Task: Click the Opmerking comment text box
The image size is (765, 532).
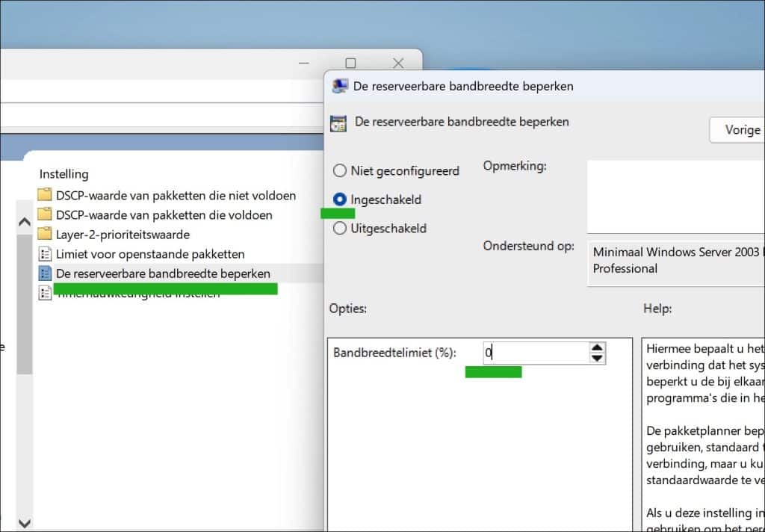Action: pyautogui.click(x=675, y=197)
